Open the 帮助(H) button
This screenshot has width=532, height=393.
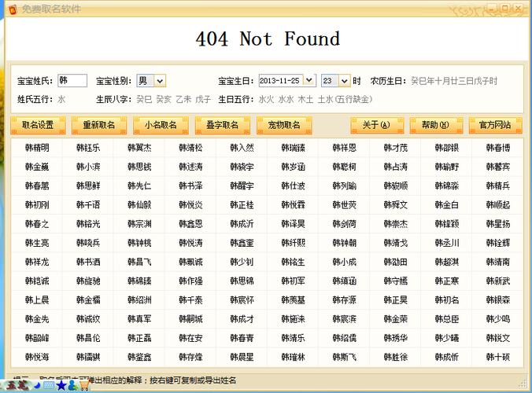pos(436,125)
